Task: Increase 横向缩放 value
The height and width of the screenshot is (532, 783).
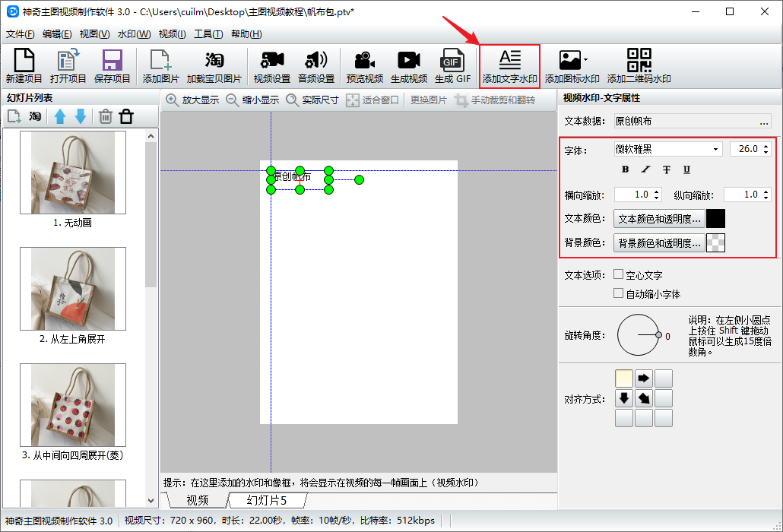Action: click(657, 192)
